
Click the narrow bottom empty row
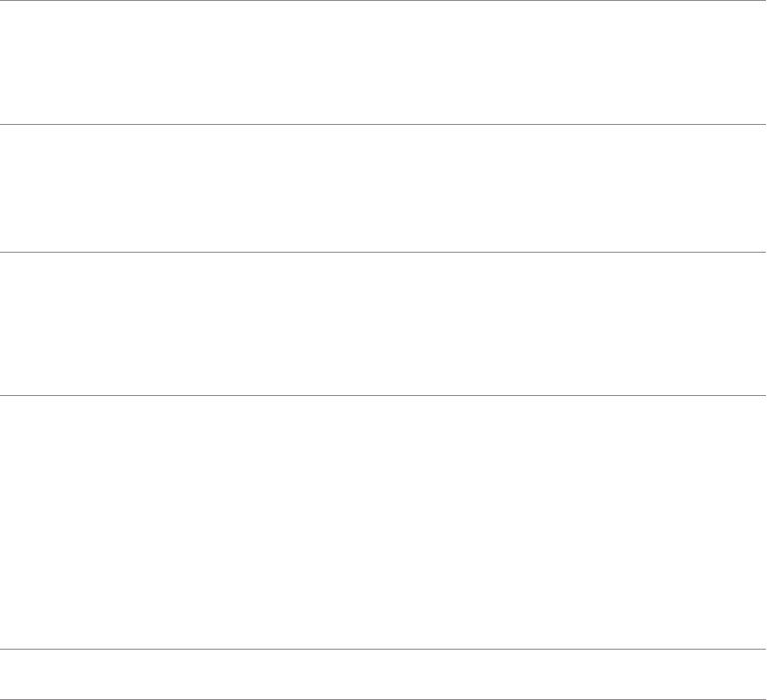pyautogui.click(x=383, y=674)
